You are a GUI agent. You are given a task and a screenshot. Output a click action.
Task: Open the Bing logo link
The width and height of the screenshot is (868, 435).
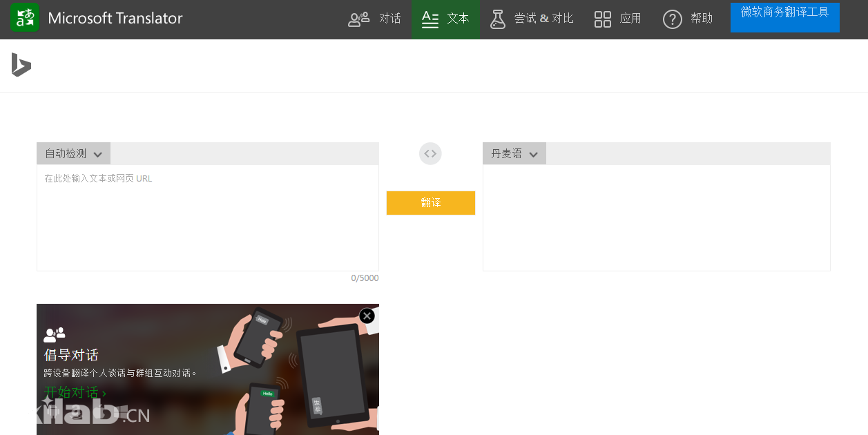(x=21, y=65)
